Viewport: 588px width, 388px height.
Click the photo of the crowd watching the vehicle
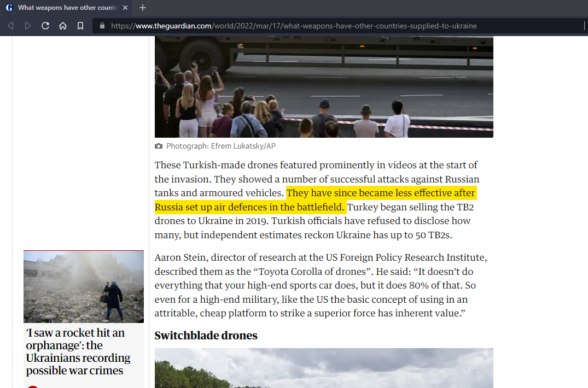click(324, 87)
